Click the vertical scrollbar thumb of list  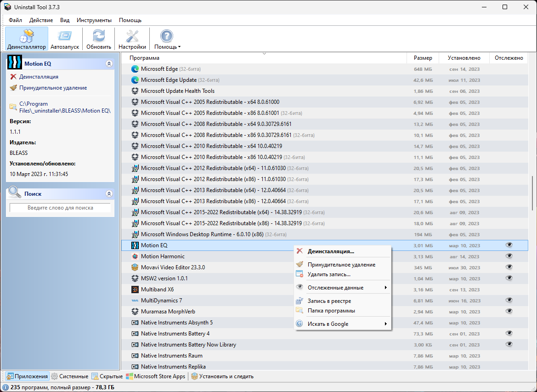[532, 193]
